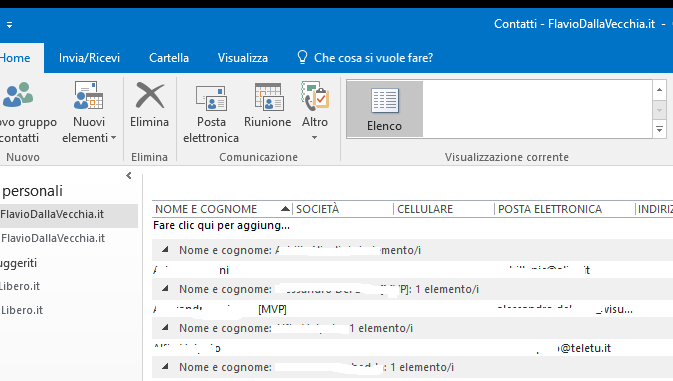Switch to the Cartella tab
This screenshot has height=381, width=673.
[169, 58]
